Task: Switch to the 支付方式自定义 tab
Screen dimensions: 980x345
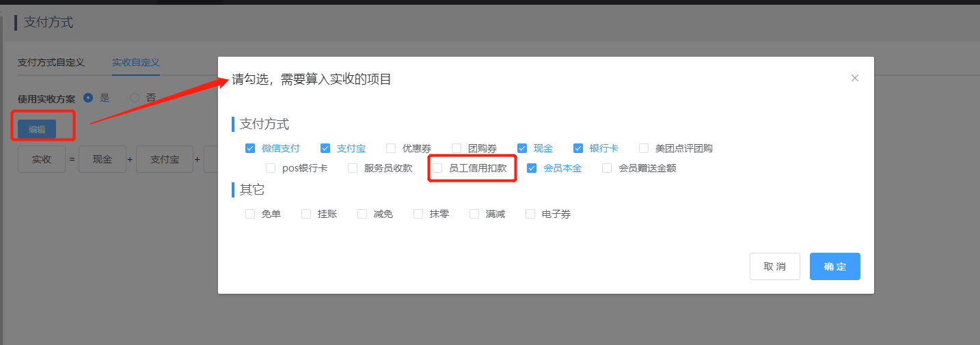Action: 51,62
